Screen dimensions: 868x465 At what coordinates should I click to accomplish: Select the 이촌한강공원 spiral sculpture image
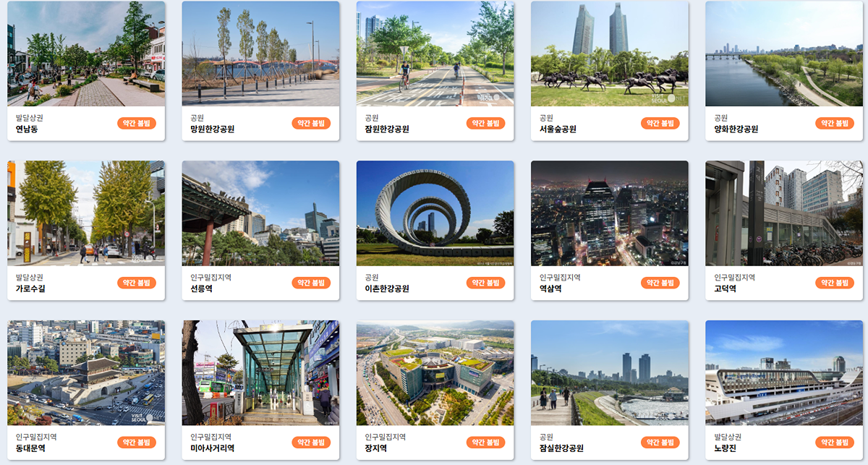point(435,213)
